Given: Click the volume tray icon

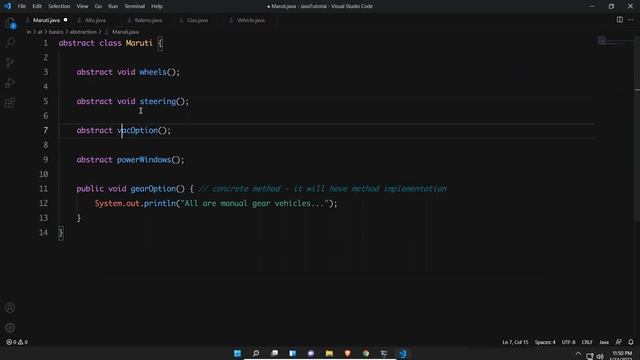Looking at the screenshot, I should tap(600, 356).
